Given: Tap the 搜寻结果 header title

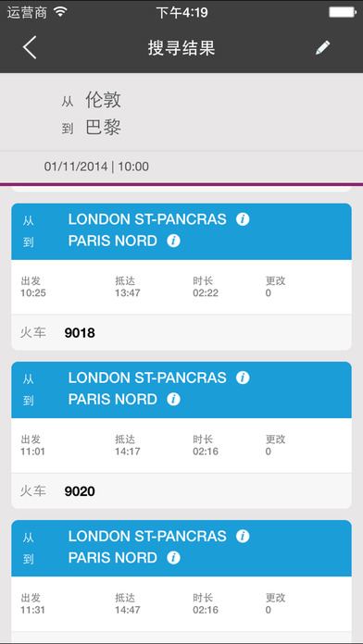Looking at the screenshot, I should click(x=181, y=48).
